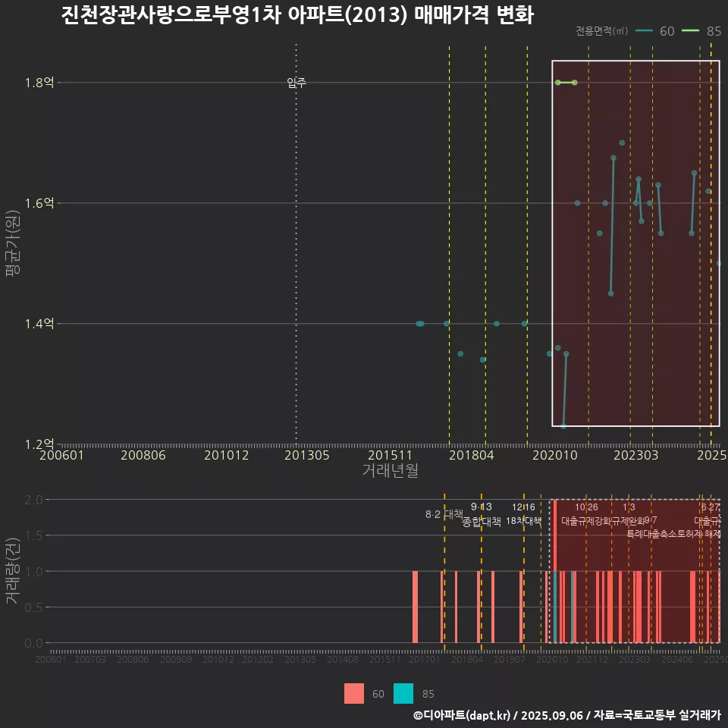Click the 202406 label on volume chart axis
This screenshot has height=728, width=728.
(677, 659)
